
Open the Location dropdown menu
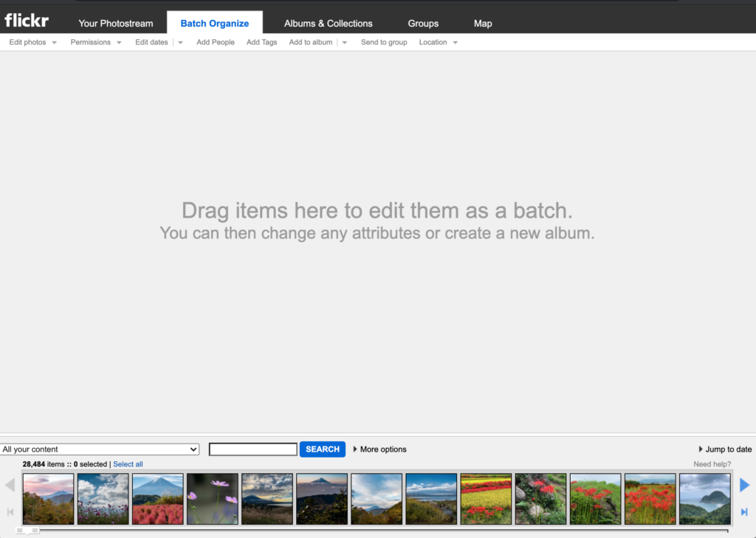click(438, 43)
